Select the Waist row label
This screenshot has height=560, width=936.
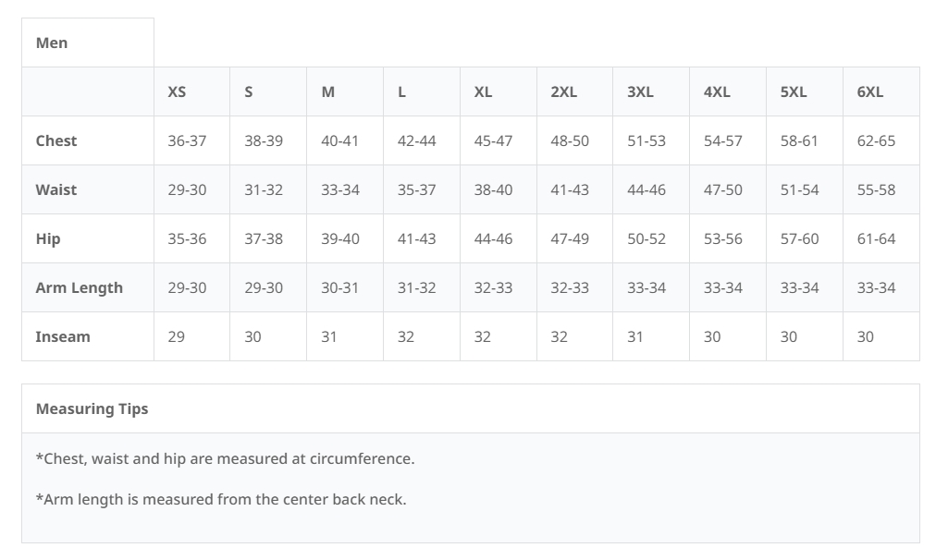click(x=56, y=189)
